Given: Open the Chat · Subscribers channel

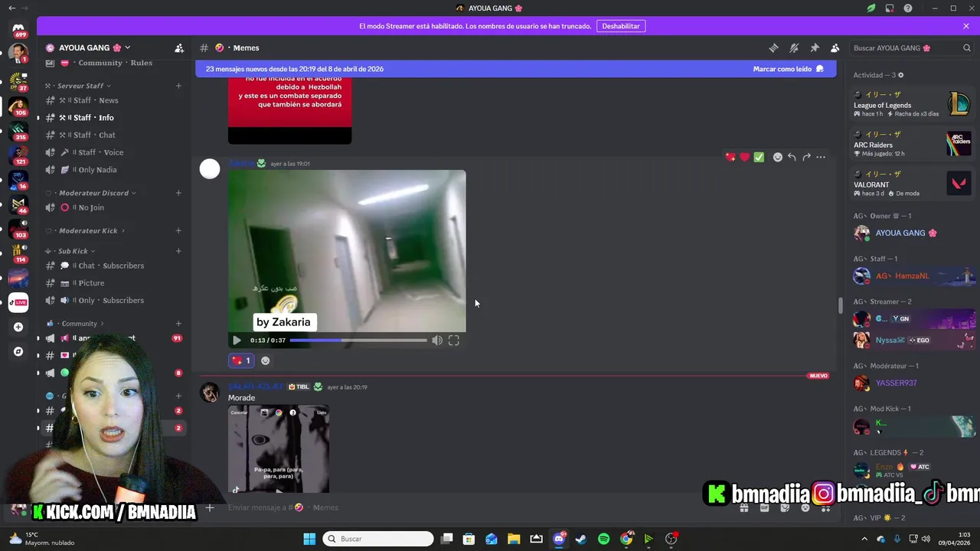Looking at the screenshot, I should click(x=113, y=266).
